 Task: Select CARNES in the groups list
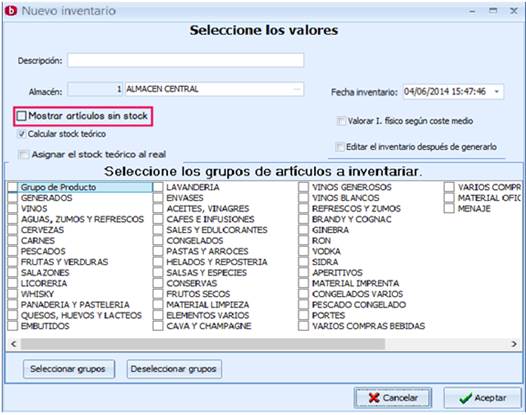38,241
